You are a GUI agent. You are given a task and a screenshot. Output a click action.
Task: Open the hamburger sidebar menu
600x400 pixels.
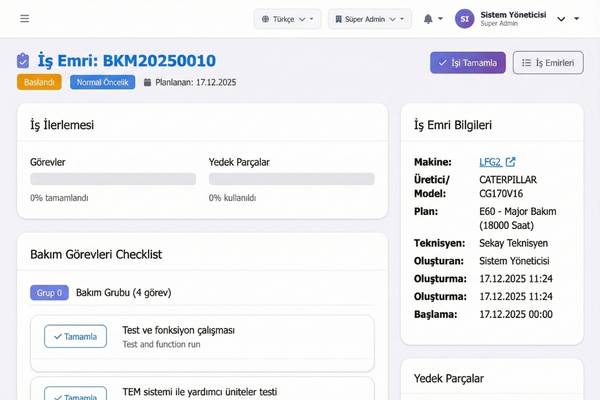(24, 18)
